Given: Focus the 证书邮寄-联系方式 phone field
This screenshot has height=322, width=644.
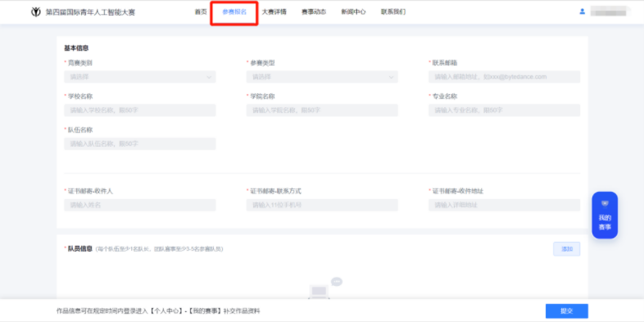Looking at the screenshot, I should [322, 205].
